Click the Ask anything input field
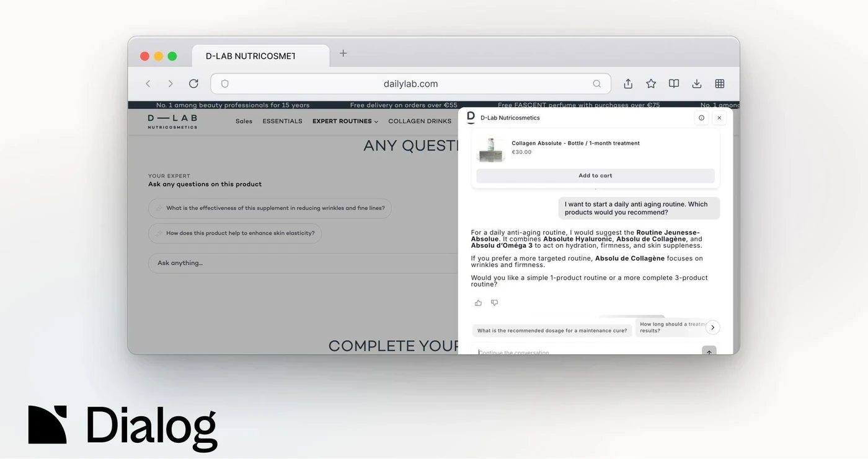 click(304, 263)
